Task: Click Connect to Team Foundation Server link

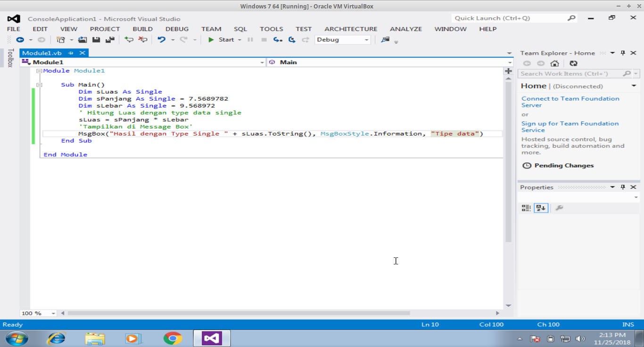Action: (570, 102)
